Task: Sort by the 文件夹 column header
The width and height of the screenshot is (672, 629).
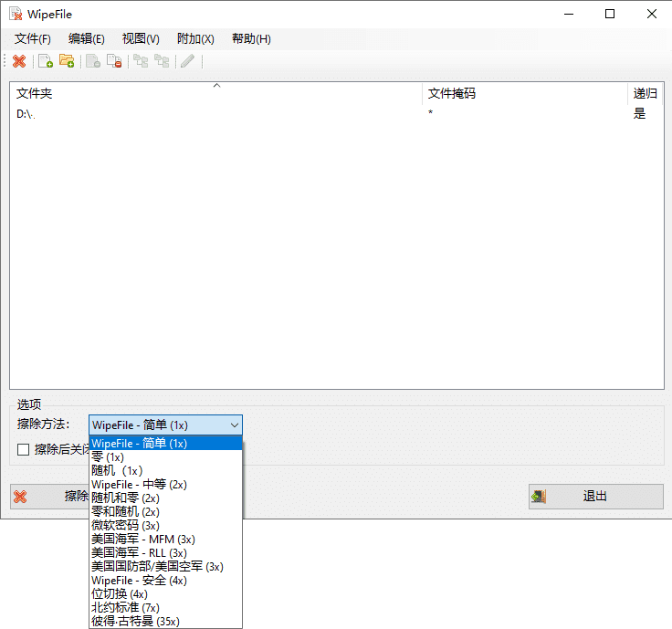Action: (x=215, y=93)
